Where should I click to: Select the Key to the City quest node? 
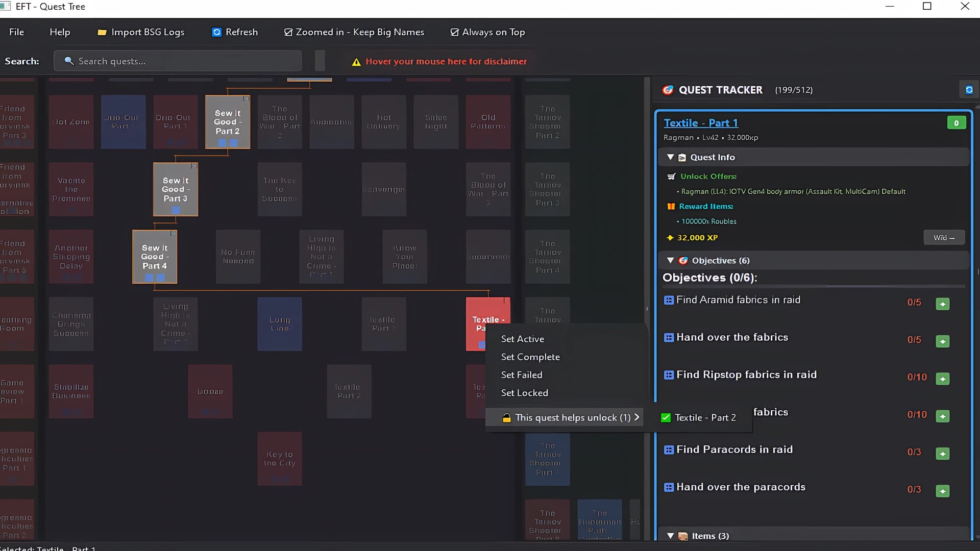(x=280, y=459)
